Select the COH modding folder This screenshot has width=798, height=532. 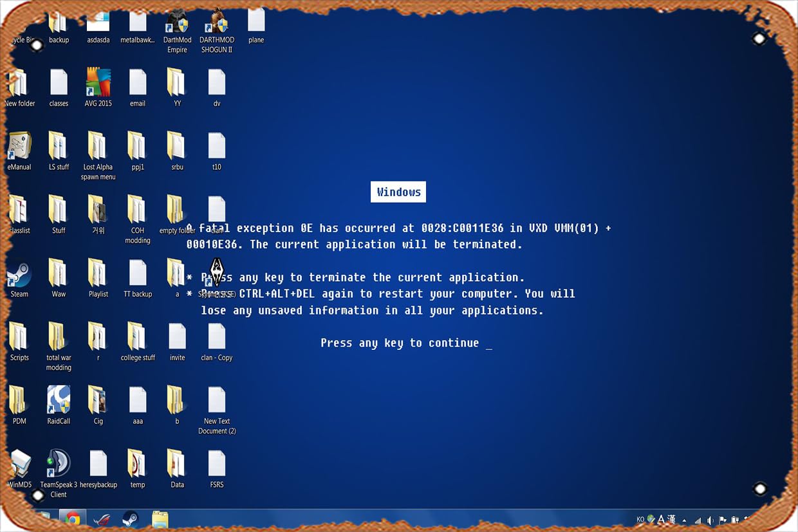138,220
